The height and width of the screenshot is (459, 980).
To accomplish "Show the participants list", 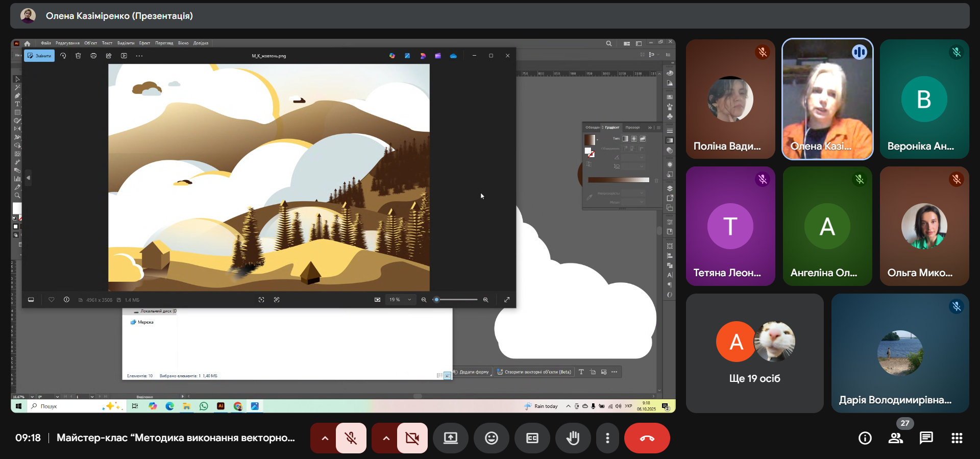I will 896,438.
